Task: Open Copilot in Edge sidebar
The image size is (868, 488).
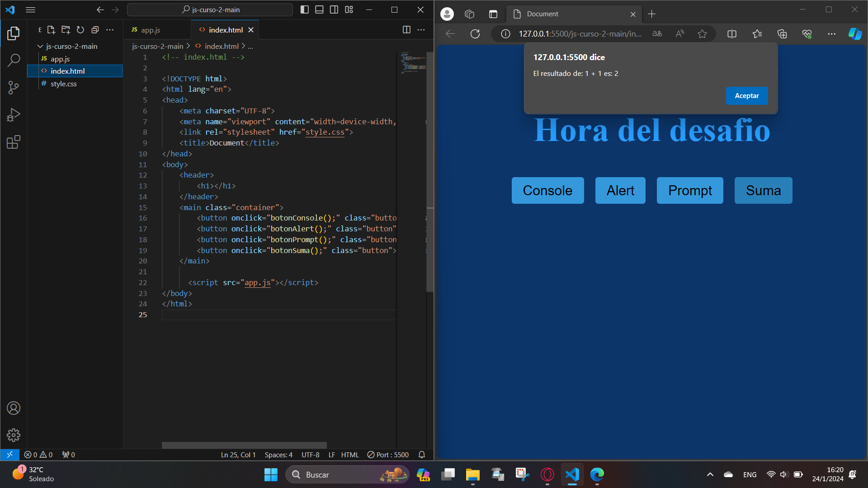Action: coord(855,34)
